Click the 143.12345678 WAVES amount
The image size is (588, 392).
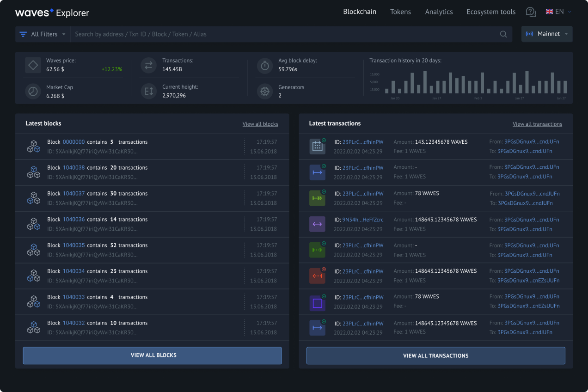pyautogui.click(x=441, y=142)
